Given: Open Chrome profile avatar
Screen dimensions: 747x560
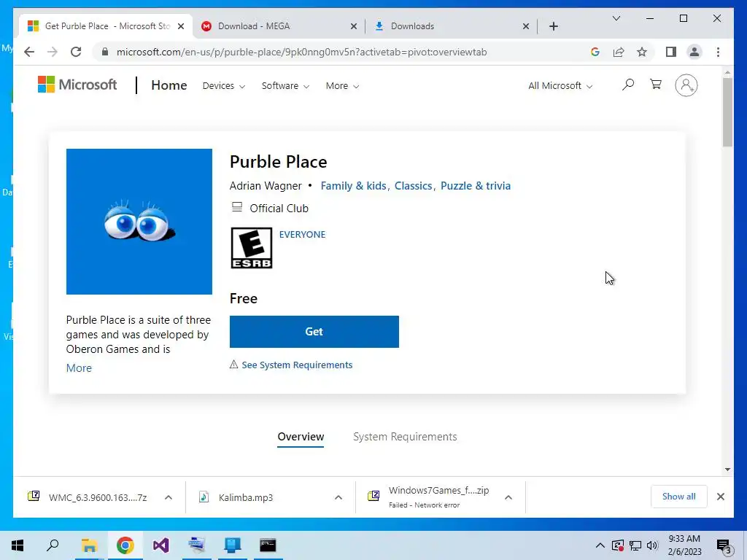Looking at the screenshot, I should point(694,52).
